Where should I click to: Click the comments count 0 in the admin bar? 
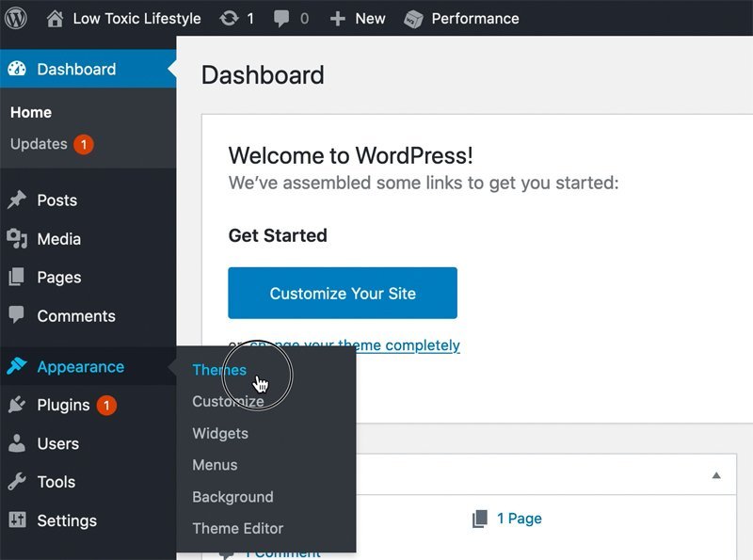click(x=304, y=19)
